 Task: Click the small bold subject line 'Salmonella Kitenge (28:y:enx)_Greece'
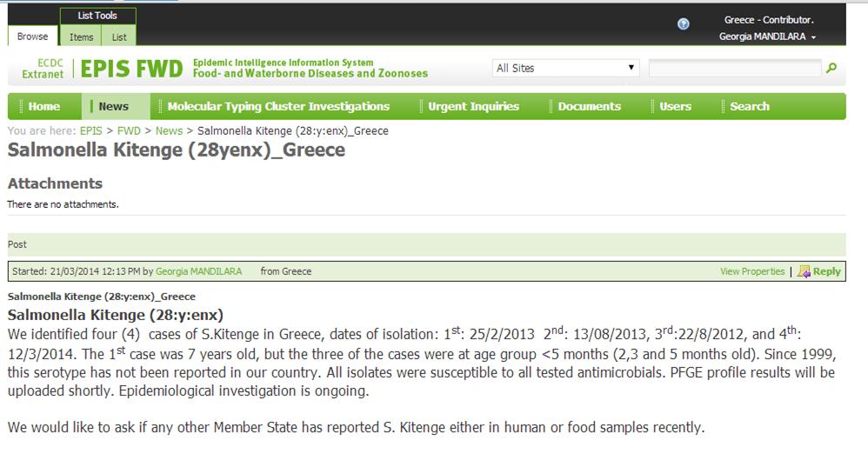[101, 297]
